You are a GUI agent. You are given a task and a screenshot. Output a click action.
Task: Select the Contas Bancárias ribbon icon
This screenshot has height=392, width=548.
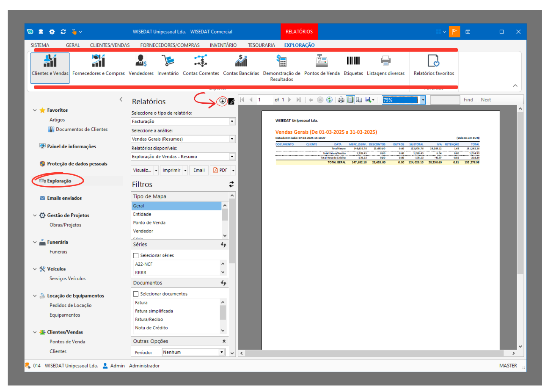tap(241, 66)
